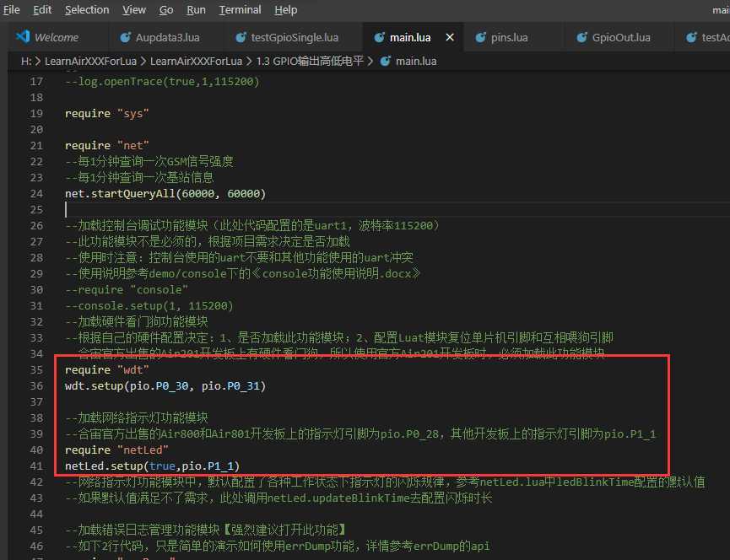This screenshot has width=730, height=560.
Task: Click the 1.3 GPIO breadcrumb folder
Action: coord(310,61)
